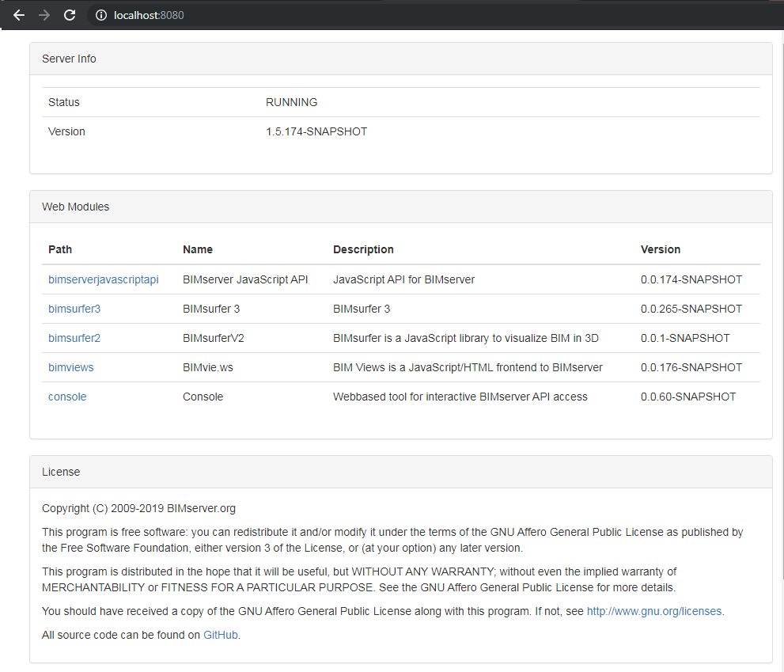784x672 pixels.
Task: Launch the Console web module
Action: pos(67,397)
